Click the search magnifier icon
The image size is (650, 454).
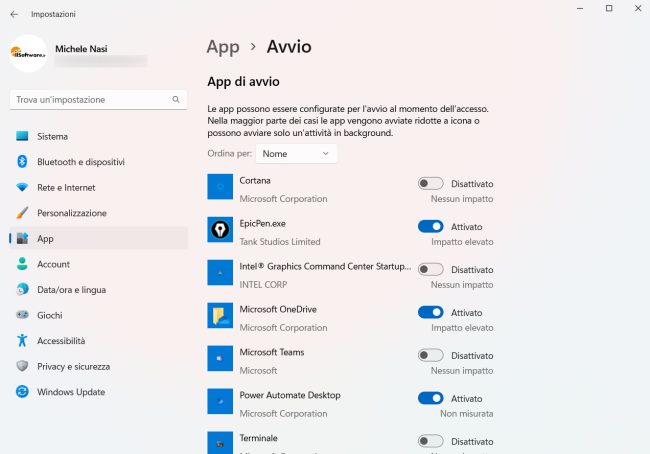point(176,100)
